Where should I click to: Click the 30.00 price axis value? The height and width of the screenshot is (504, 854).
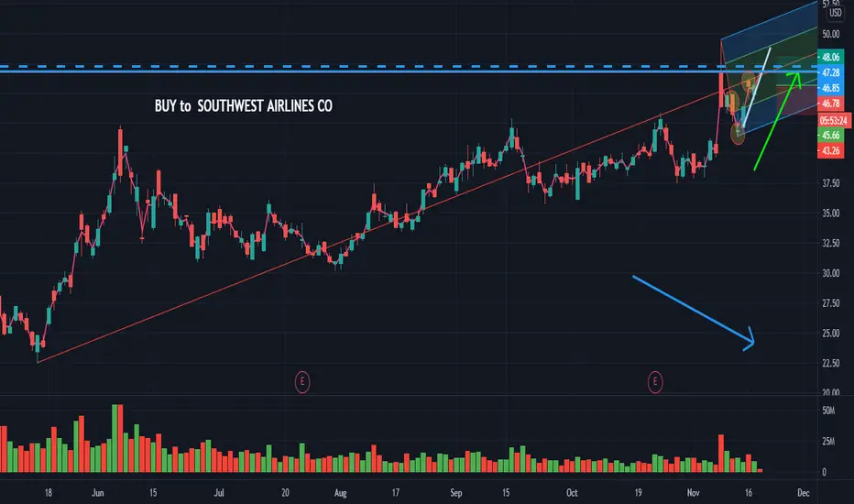coord(830,273)
